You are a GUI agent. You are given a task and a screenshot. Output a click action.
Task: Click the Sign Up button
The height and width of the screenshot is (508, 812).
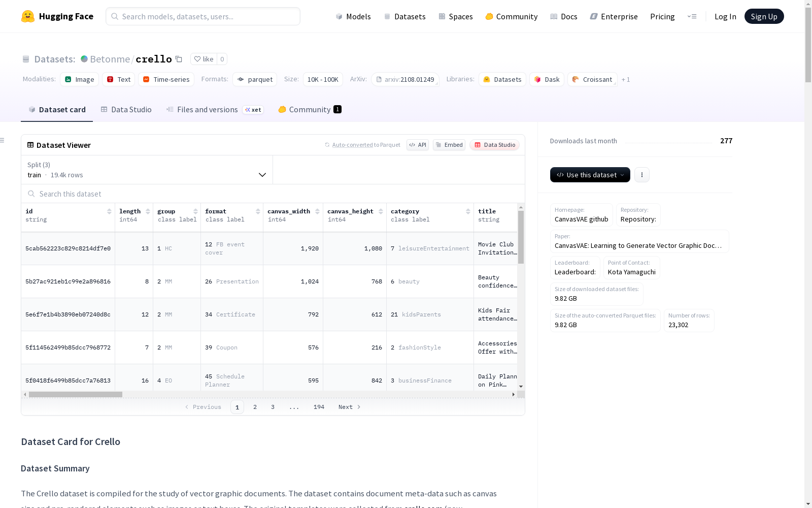764,16
